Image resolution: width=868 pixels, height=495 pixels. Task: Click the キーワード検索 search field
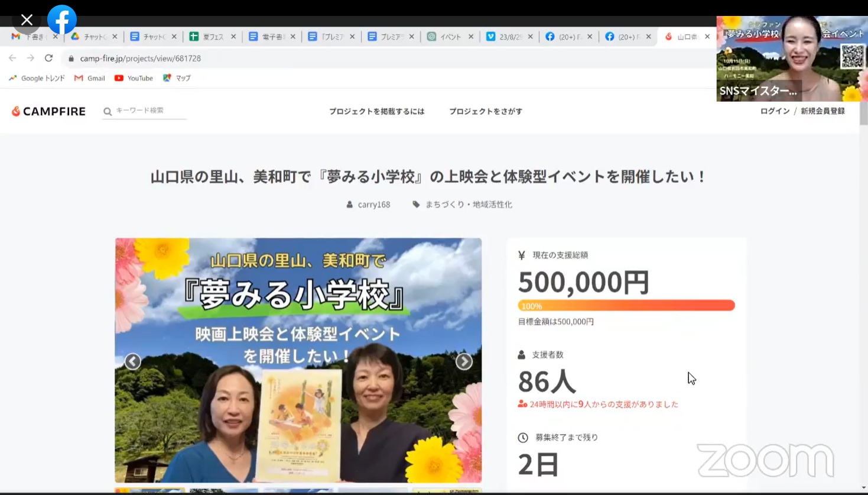pos(148,111)
